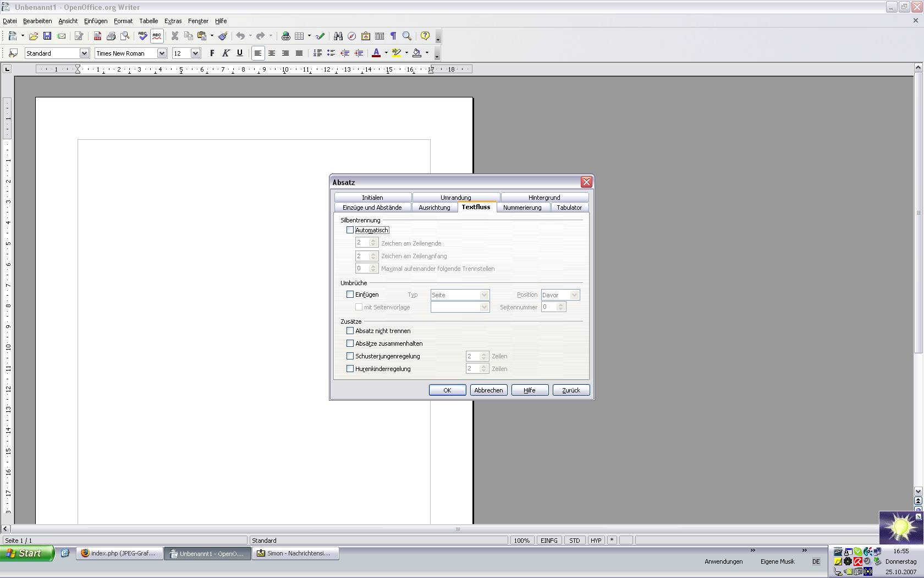Click the OK button in dialog
This screenshot has height=578, width=924.
point(447,390)
